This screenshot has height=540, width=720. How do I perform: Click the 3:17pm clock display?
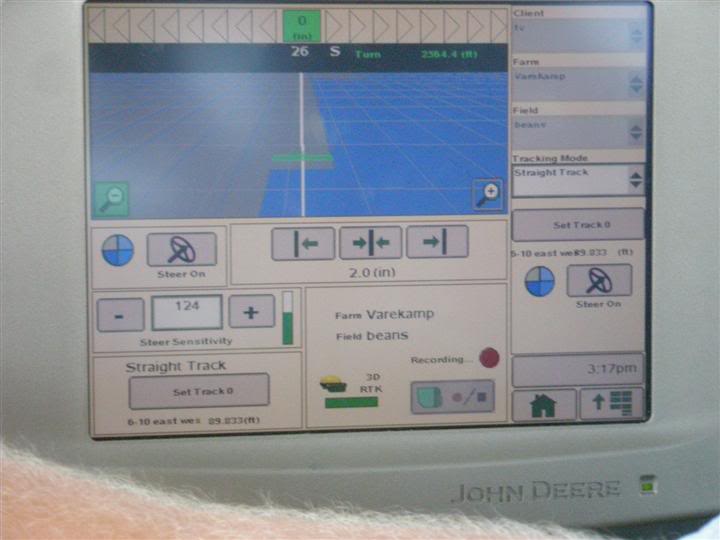click(x=578, y=369)
